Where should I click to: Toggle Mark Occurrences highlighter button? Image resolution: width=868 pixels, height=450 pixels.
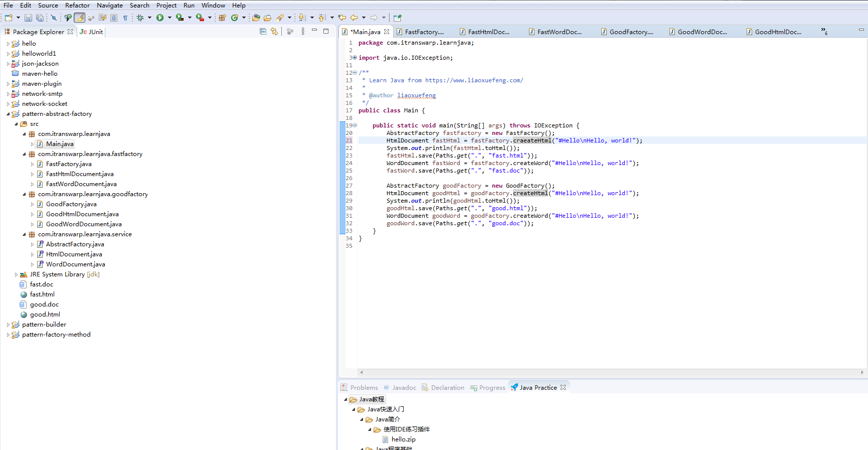79,18
